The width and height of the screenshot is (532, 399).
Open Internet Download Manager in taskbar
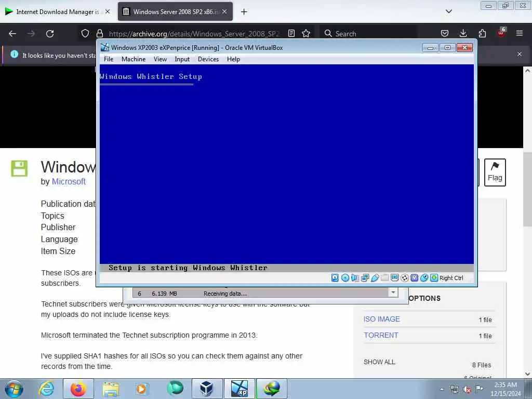tap(271, 389)
